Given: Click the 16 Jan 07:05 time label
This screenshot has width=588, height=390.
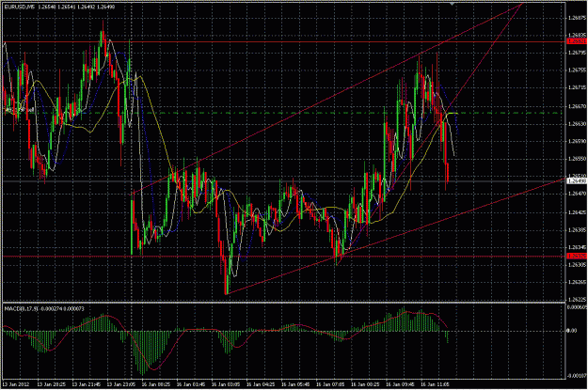Looking at the screenshot, I should click(x=330, y=384).
